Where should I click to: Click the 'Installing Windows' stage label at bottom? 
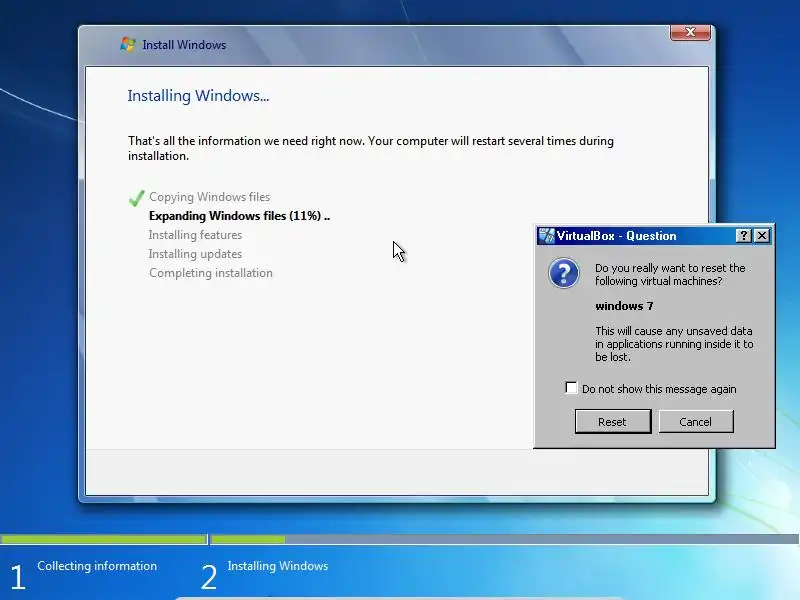click(278, 566)
